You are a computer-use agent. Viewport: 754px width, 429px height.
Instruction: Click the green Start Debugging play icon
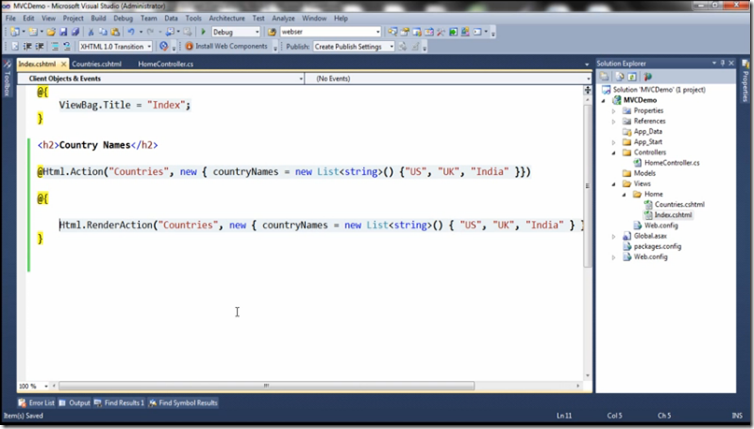[x=203, y=32]
